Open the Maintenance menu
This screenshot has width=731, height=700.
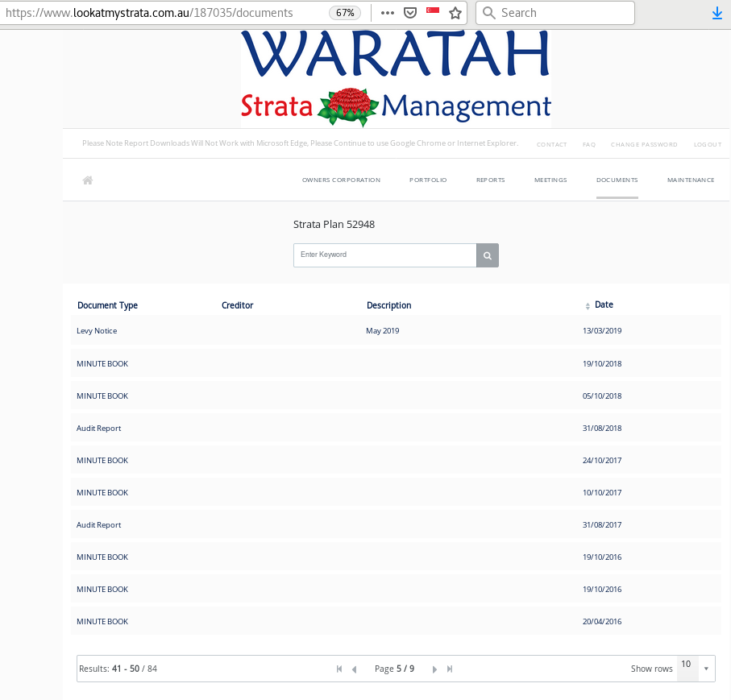pos(691,180)
